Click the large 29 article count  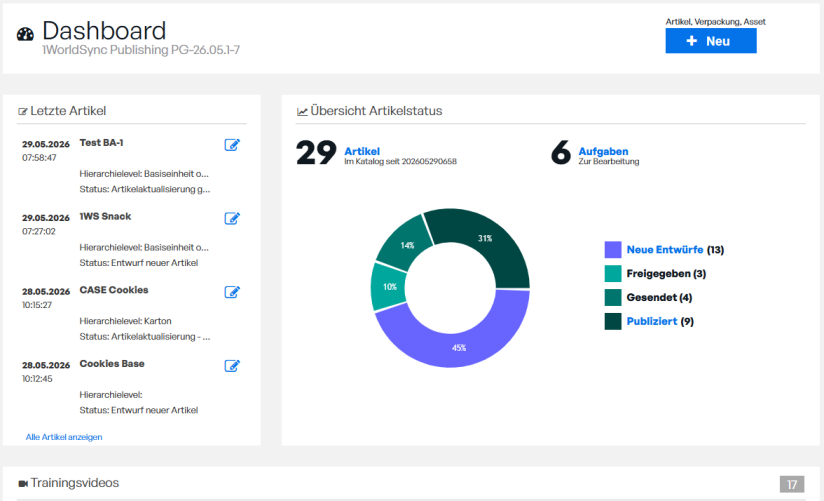click(316, 153)
